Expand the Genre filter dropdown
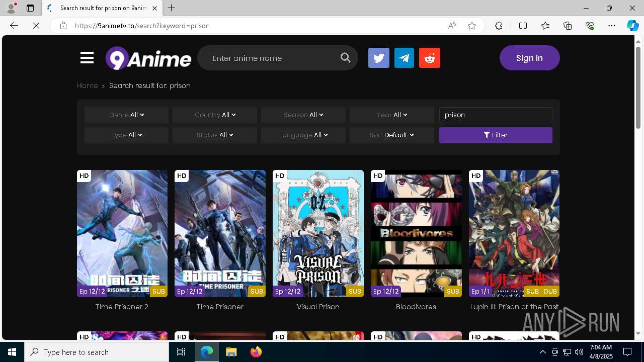Viewport: 644px width, 362px height. (x=126, y=115)
